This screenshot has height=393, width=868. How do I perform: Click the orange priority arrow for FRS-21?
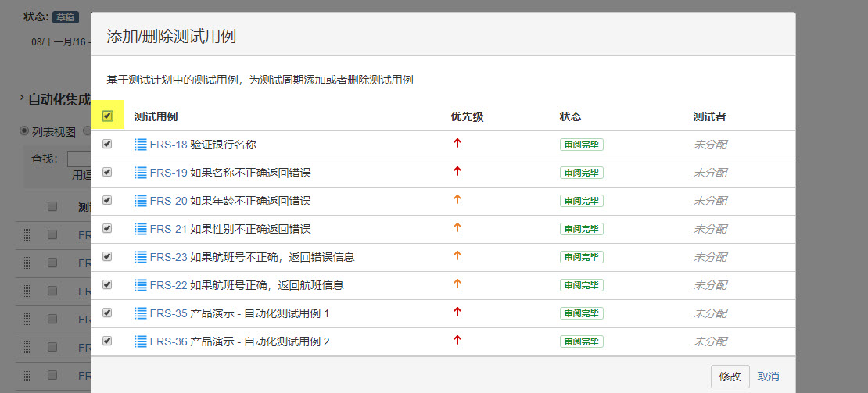[x=457, y=227]
